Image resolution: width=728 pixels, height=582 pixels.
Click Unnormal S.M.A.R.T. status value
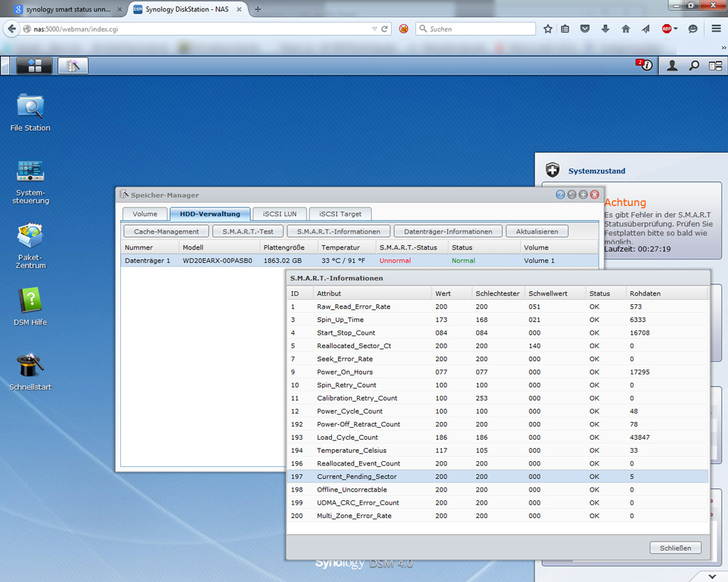pyautogui.click(x=395, y=261)
